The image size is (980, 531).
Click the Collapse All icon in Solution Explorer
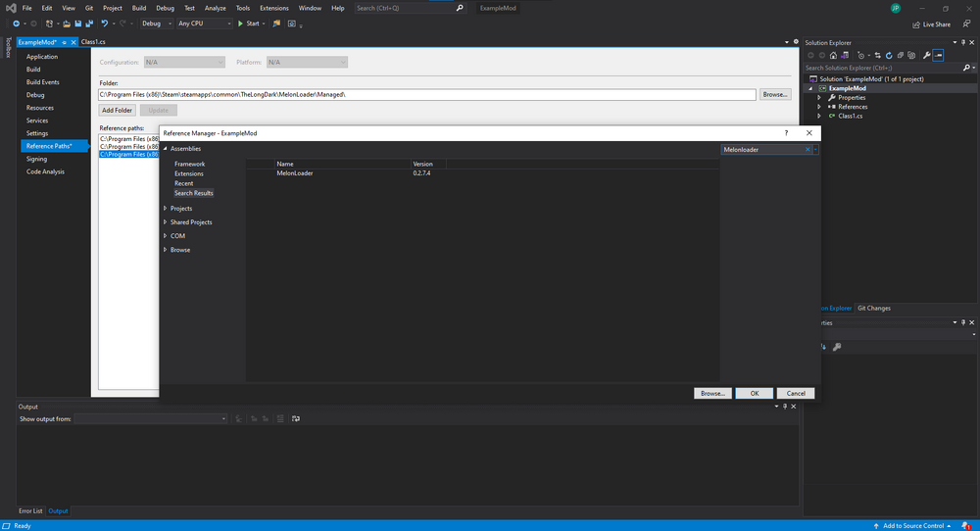coord(900,55)
